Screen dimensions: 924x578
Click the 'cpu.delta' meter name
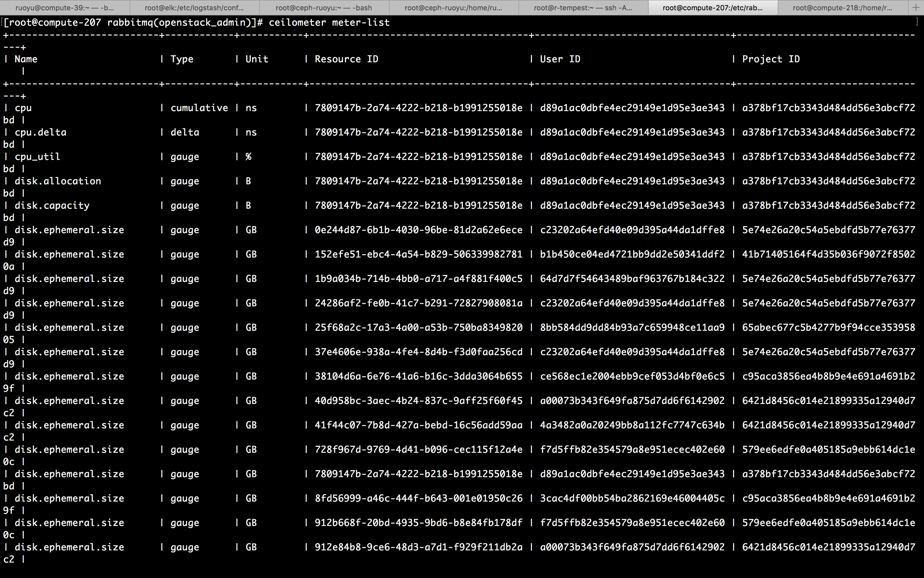pyautogui.click(x=40, y=132)
